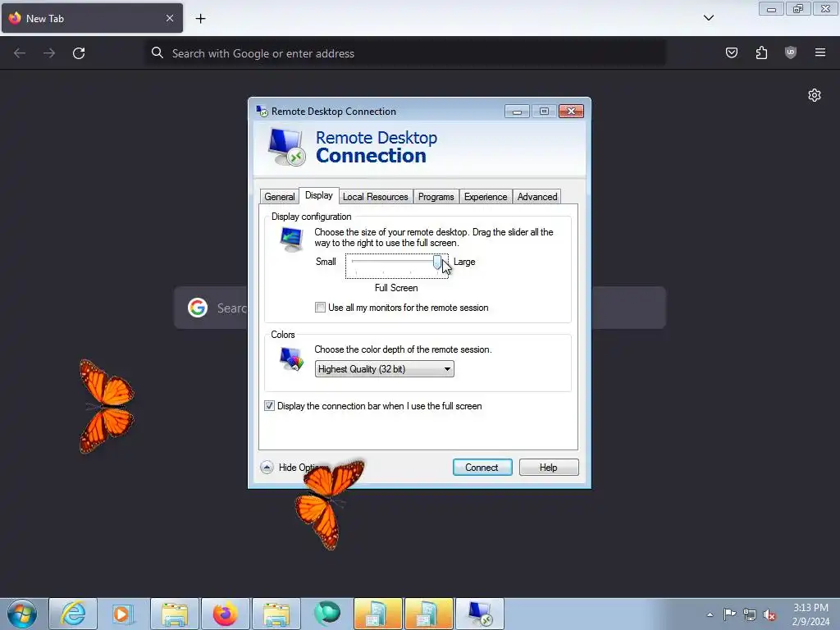Open the Firefox hamburger menu
Screen dimensions: 840x630
pyautogui.click(x=820, y=52)
